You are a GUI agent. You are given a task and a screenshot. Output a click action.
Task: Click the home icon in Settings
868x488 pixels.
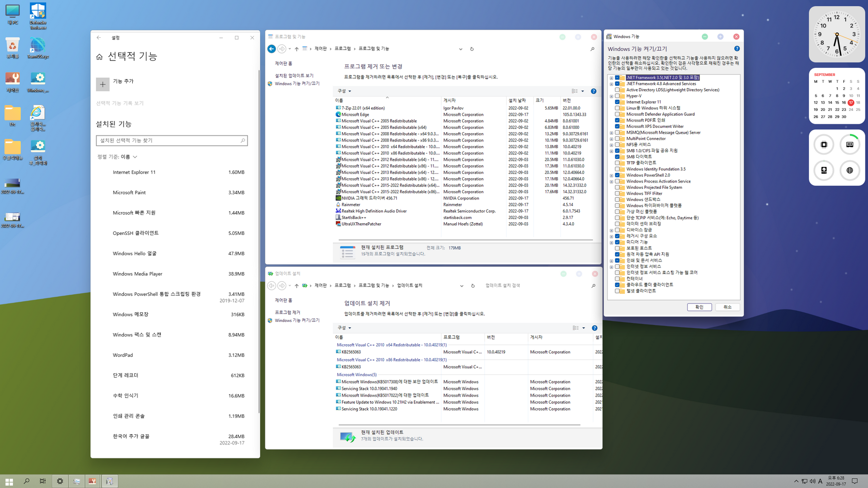tap(99, 57)
